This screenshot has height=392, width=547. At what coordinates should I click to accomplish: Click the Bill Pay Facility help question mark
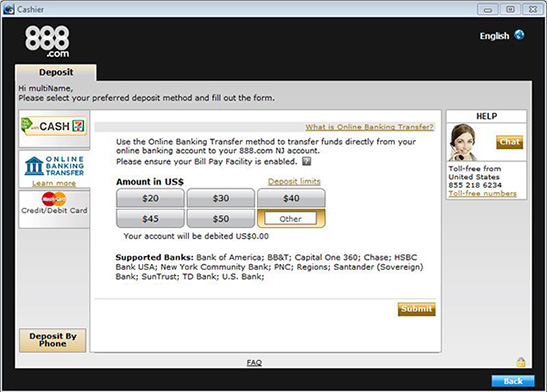click(306, 161)
